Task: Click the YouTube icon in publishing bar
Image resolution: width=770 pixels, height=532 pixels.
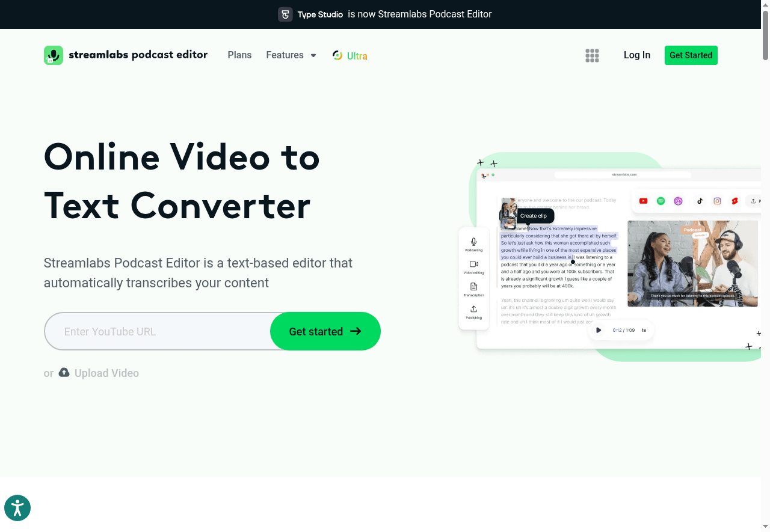Action: (643, 201)
